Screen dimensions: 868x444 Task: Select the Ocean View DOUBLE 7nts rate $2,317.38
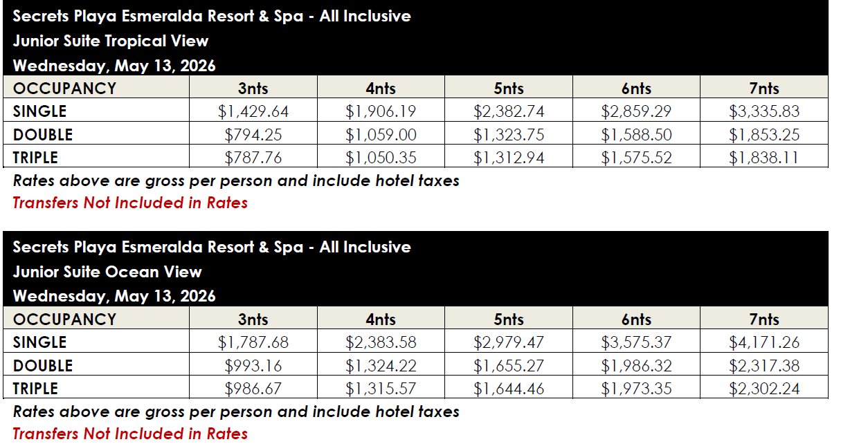point(764,365)
